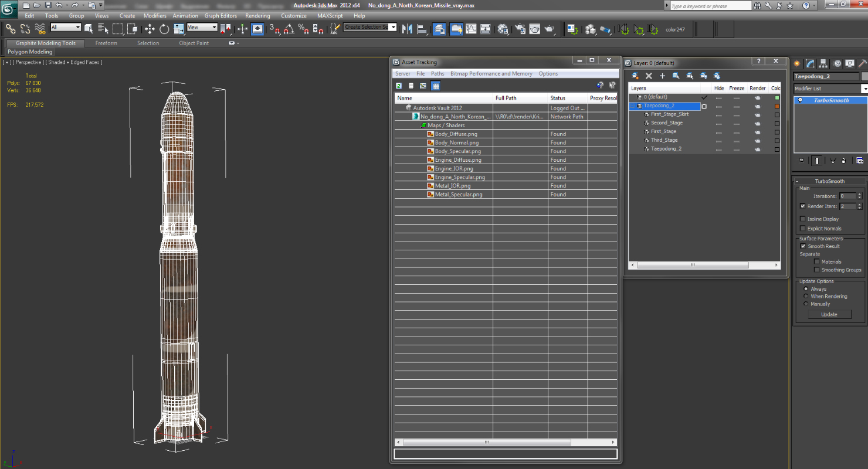868x469 pixels.
Task: Open Material Editor from main toolbar
Action: point(503,29)
